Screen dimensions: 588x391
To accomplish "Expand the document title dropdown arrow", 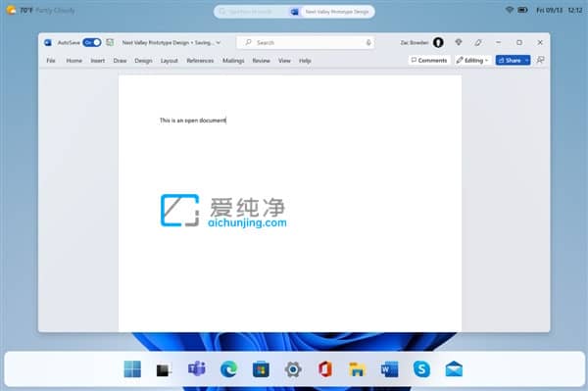I will [x=219, y=43].
